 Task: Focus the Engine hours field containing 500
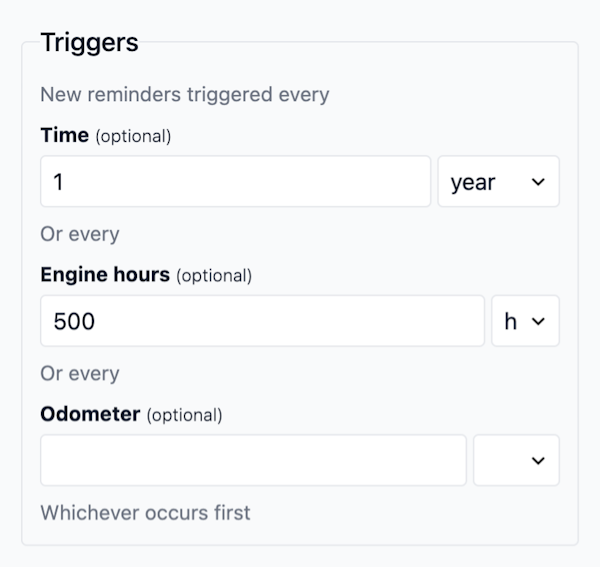pos(262,321)
